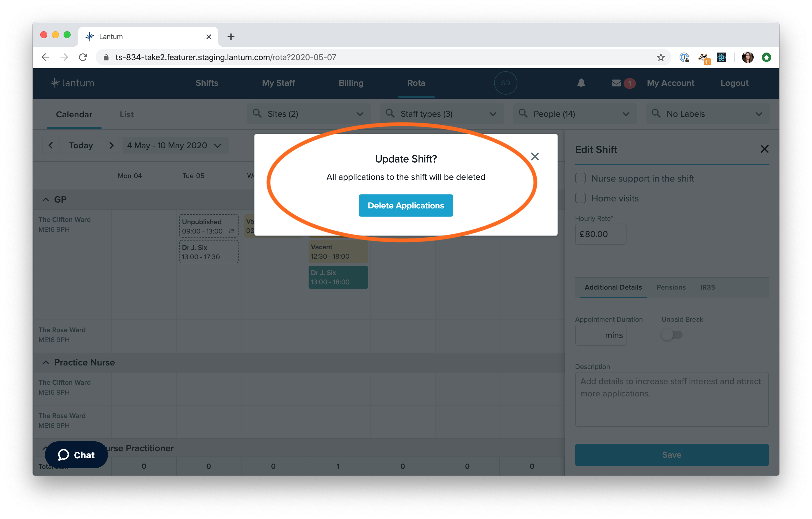This screenshot has height=519, width=812.
Task: Open Dr J. Six 13:00 - 17:30 shift
Action: tap(209, 252)
